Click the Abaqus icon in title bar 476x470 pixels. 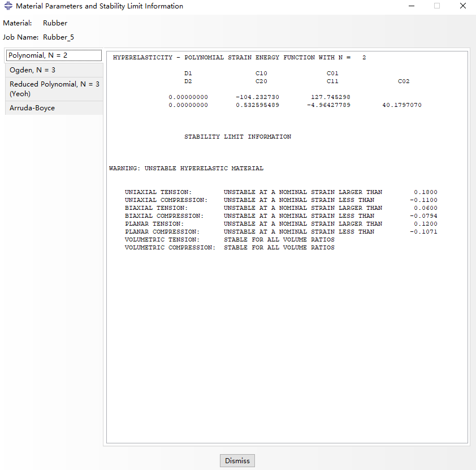coord(8,6)
